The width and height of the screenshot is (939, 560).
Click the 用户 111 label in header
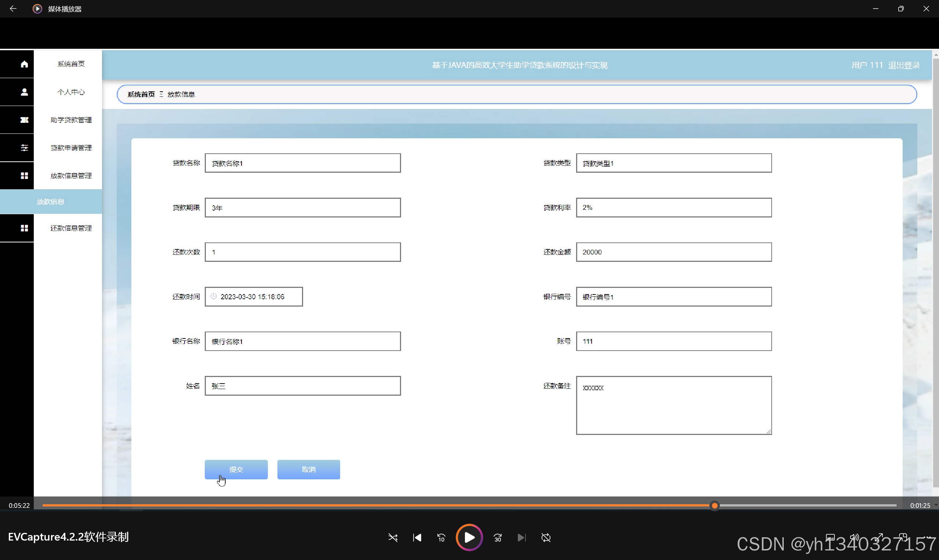(867, 65)
